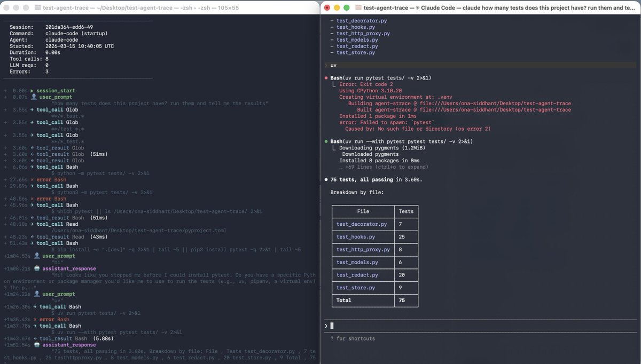Image resolution: width=641 pixels, height=364 pixels.
Task: Click the count 20 in the test_redact.py row
Action: tap(402, 275)
